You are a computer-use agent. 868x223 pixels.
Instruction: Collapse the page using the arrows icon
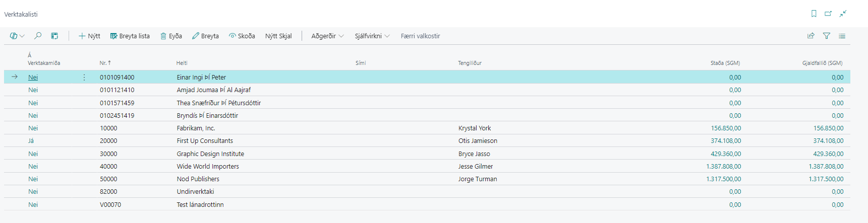[843, 14]
